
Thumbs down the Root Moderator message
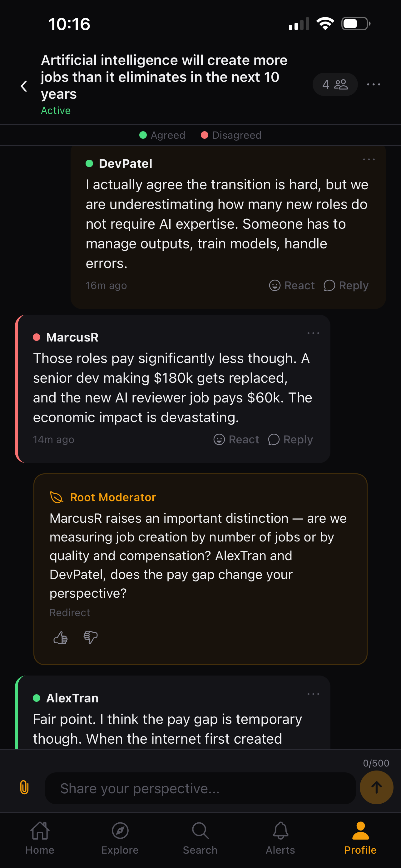90,637
